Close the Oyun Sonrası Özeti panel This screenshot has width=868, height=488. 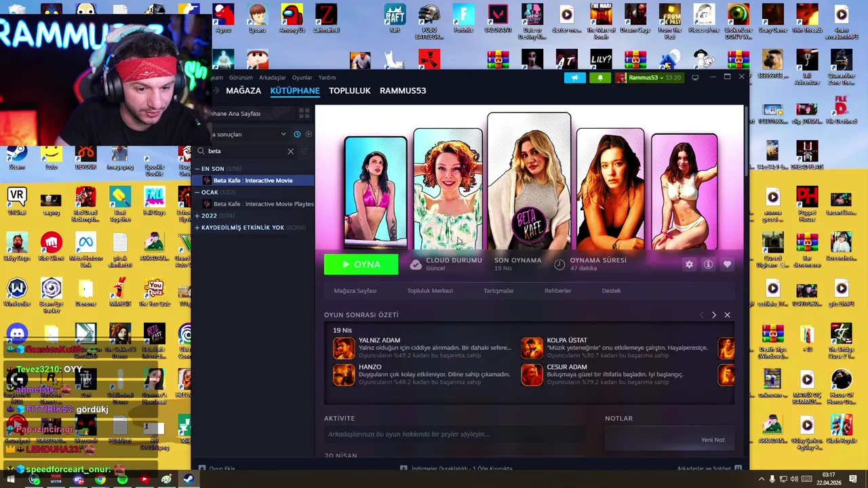pyautogui.click(x=727, y=315)
